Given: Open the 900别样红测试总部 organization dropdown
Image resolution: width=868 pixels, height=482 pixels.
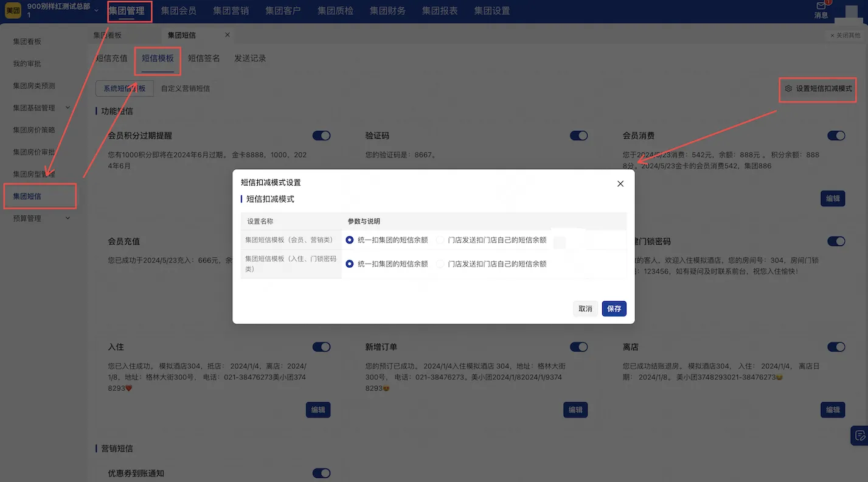Looking at the screenshot, I should 96,10.
